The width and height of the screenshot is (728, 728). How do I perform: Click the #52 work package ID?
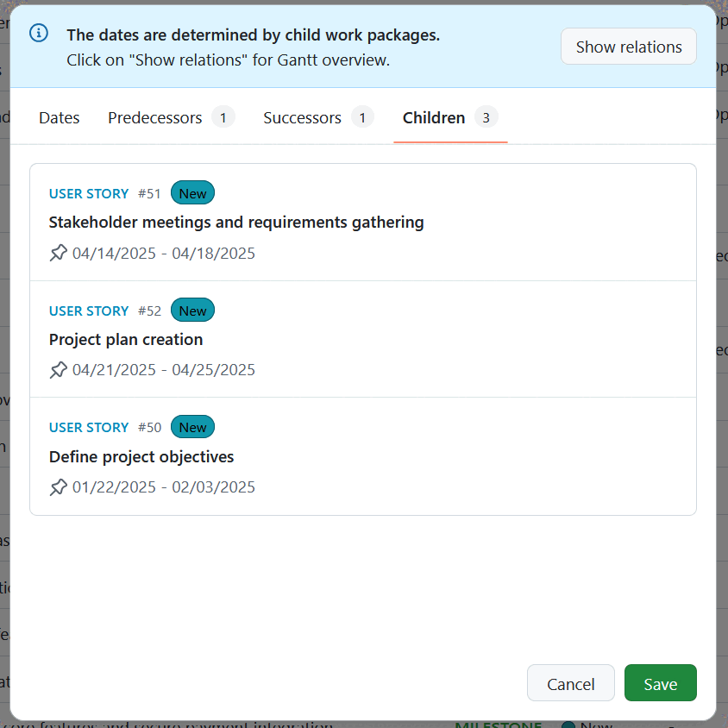click(x=148, y=310)
